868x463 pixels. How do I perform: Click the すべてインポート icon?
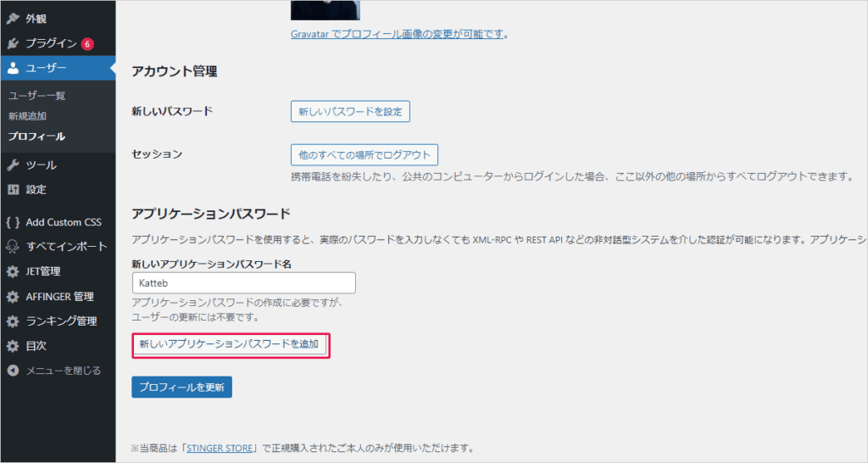pyautogui.click(x=13, y=247)
